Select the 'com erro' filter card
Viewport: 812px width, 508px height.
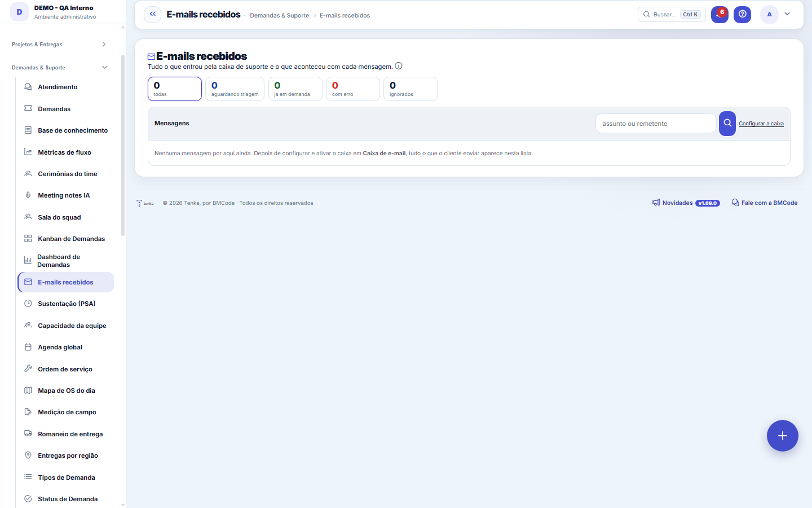[353, 89]
